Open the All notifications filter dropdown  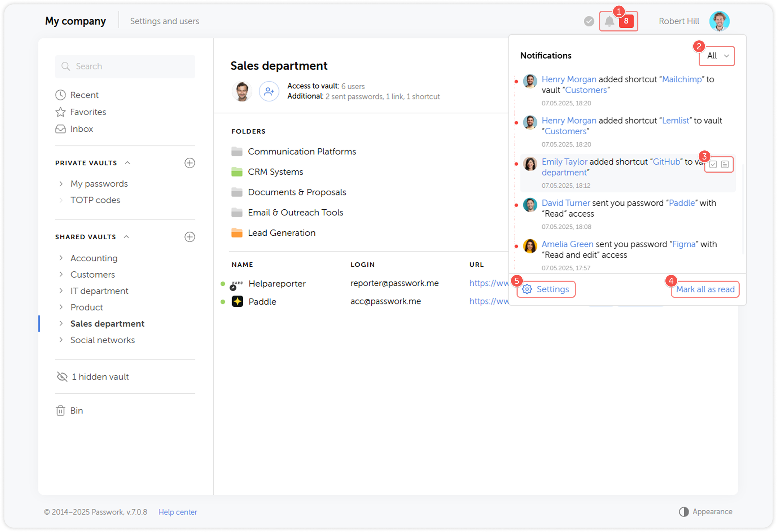click(717, 56)
